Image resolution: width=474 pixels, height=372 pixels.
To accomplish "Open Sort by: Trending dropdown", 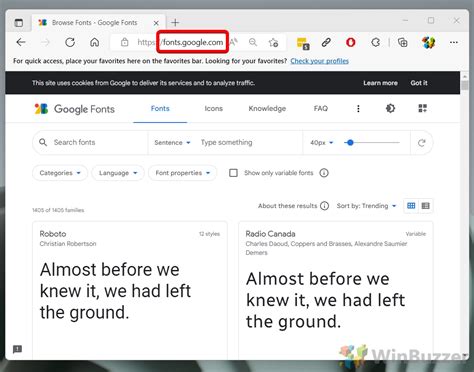I will click(x=366, y=206).
